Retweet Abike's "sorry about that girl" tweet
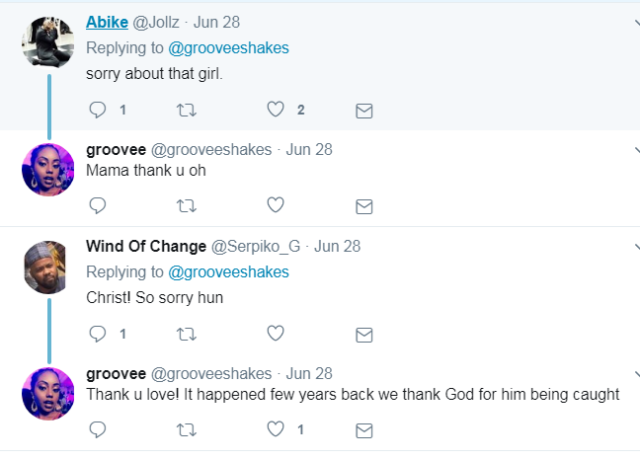Image resolution: width=640 pixels, height=460 pixels. (186, 110)
